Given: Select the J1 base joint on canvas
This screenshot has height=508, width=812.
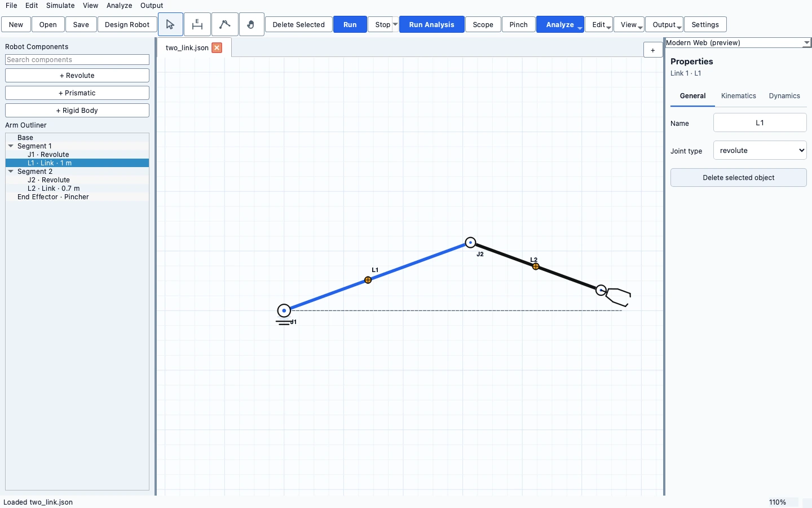Looking at the screenshot, I should [284, 310].
